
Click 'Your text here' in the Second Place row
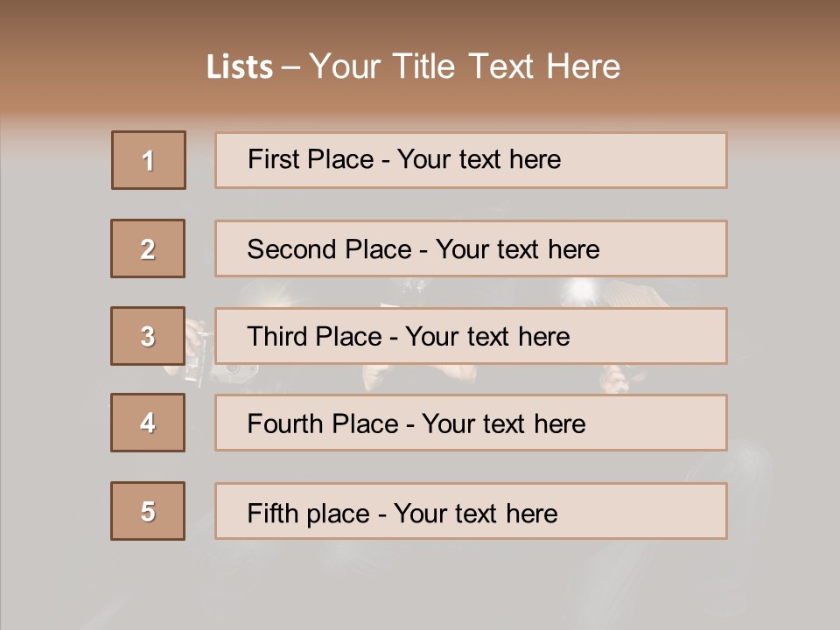pyautogui.click(x=517, y=249)
